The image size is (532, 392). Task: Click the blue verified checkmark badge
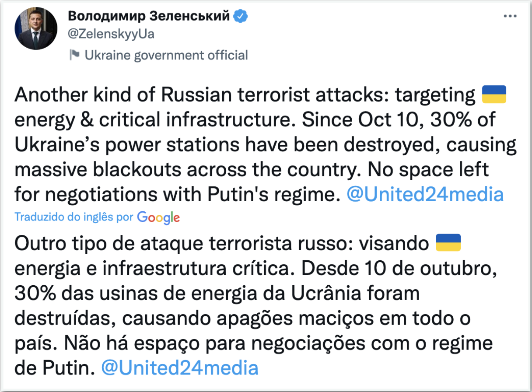coord(241,17)
